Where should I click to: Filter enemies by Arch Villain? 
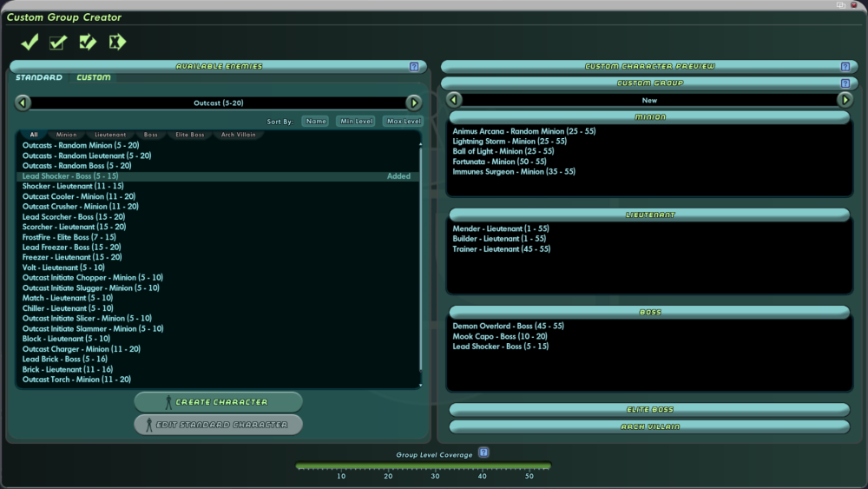239,135
